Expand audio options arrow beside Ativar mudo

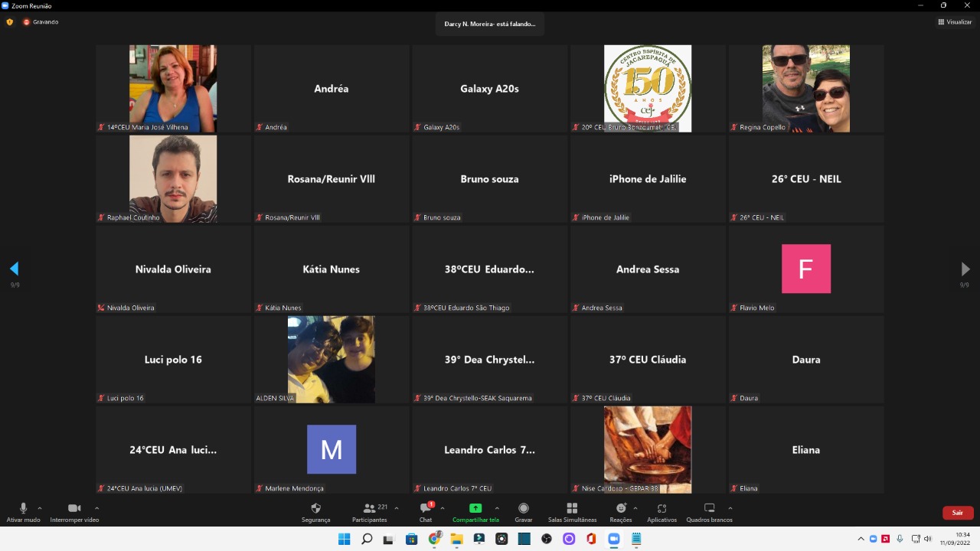40,508
